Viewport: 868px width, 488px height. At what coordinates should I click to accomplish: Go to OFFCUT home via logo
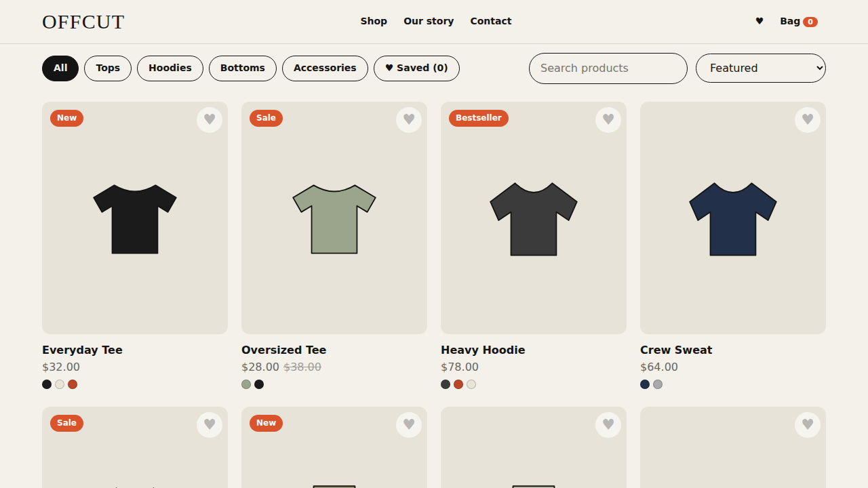(x=83, y=22)
